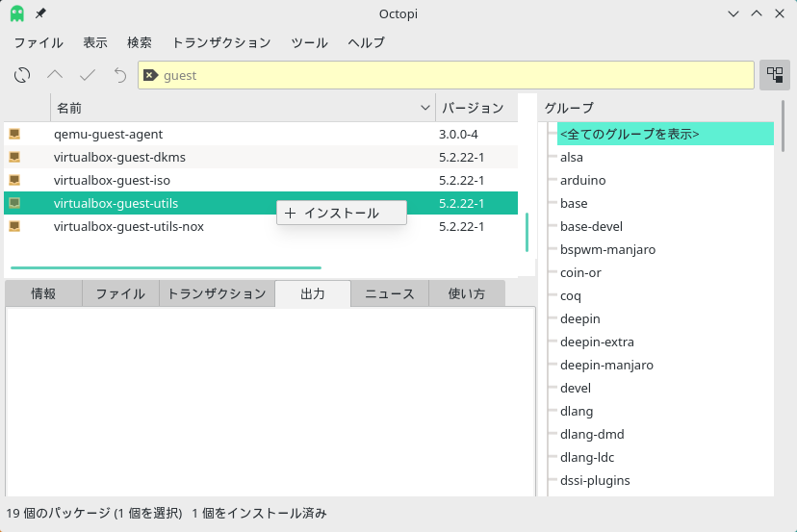797x532 pixels.
Task: Select the dlang group
Action: point(577,411)
